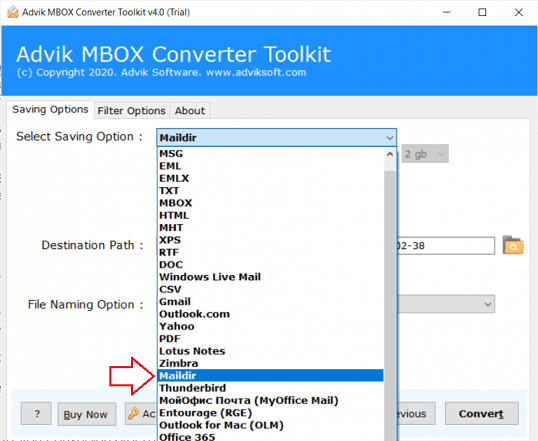Select Lotus Notes option
Image resolution: width=538 pixels, height=441 pixels.
[x=270, y=351]
